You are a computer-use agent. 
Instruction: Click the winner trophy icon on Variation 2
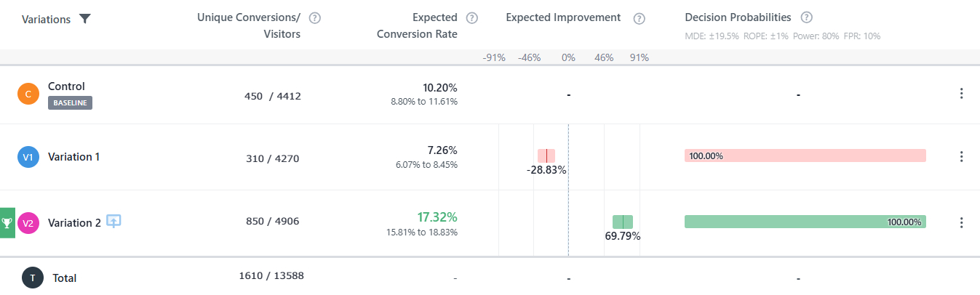click(x=7, y=222)
